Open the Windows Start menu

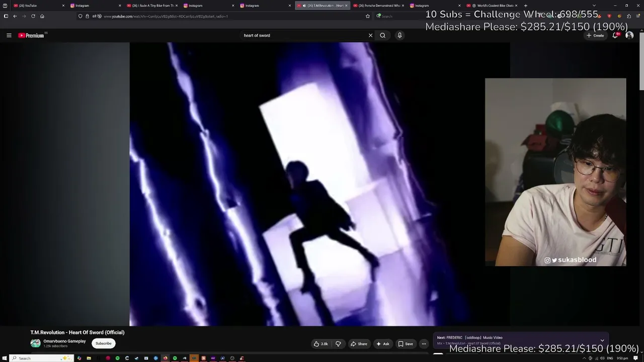(x=5, y=358)
